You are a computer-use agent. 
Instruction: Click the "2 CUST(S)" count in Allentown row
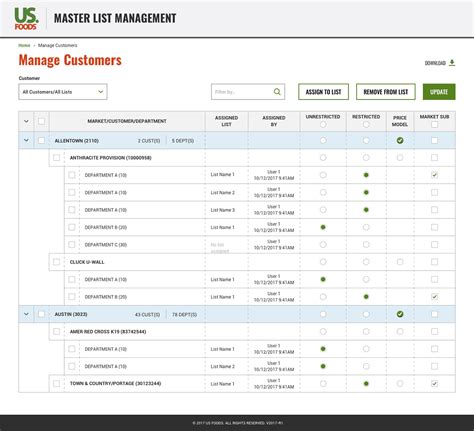click(149, 141)
